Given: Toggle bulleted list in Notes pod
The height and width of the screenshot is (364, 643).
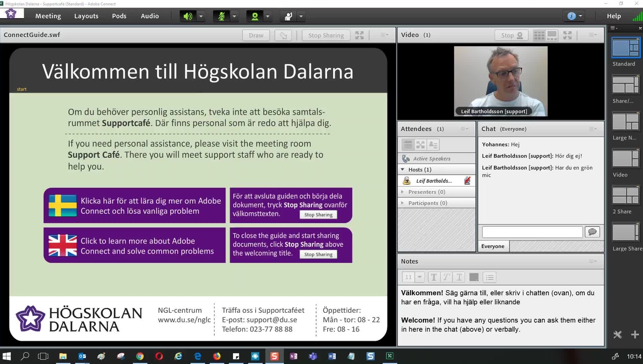Looking at the screenshot, I should [490, 277].
